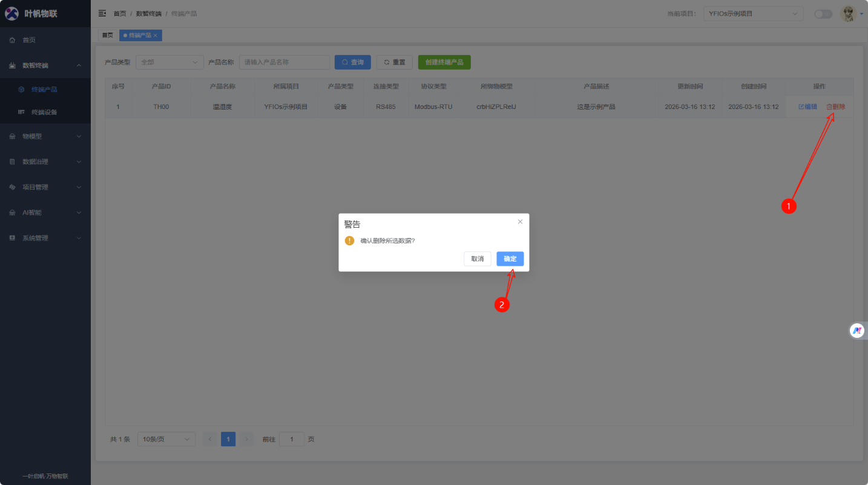Click 取消 to cancel deletion
Screen dimensions: 868x485
pyautogui.click(x=477, y=259)
